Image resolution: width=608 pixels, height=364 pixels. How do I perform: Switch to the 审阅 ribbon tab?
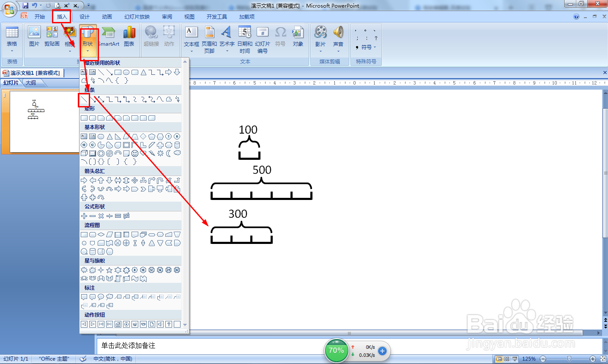point(167,16)
